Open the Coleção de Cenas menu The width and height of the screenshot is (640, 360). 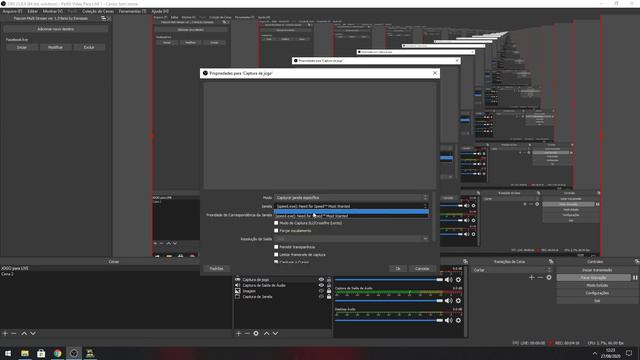tap(98, 11)
